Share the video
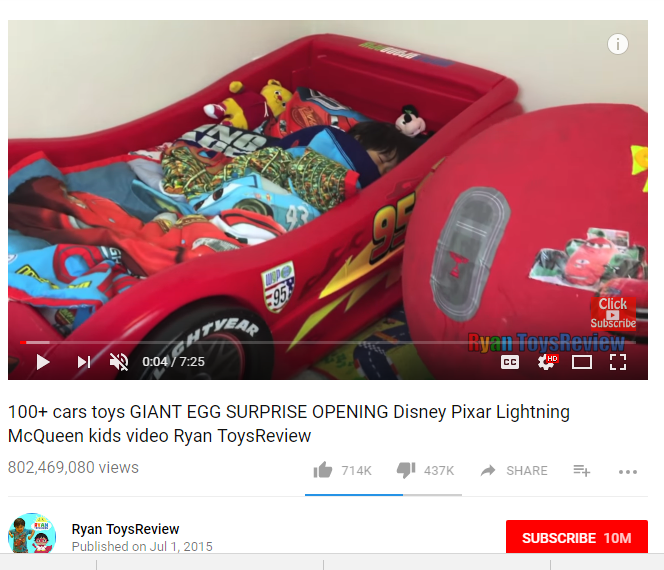Image resolution: width=664 pixels, height=570 pixels. 514,470
